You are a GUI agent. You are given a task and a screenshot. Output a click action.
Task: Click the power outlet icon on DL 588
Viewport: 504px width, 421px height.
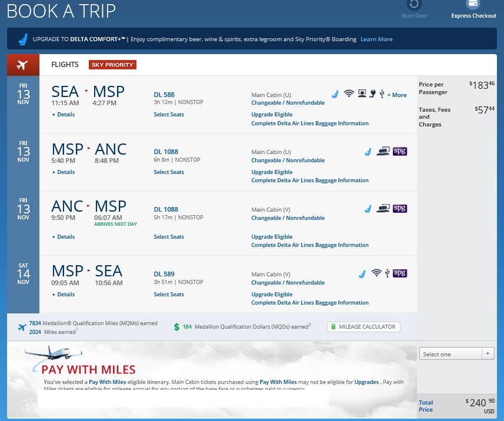(x=372, y=93)
